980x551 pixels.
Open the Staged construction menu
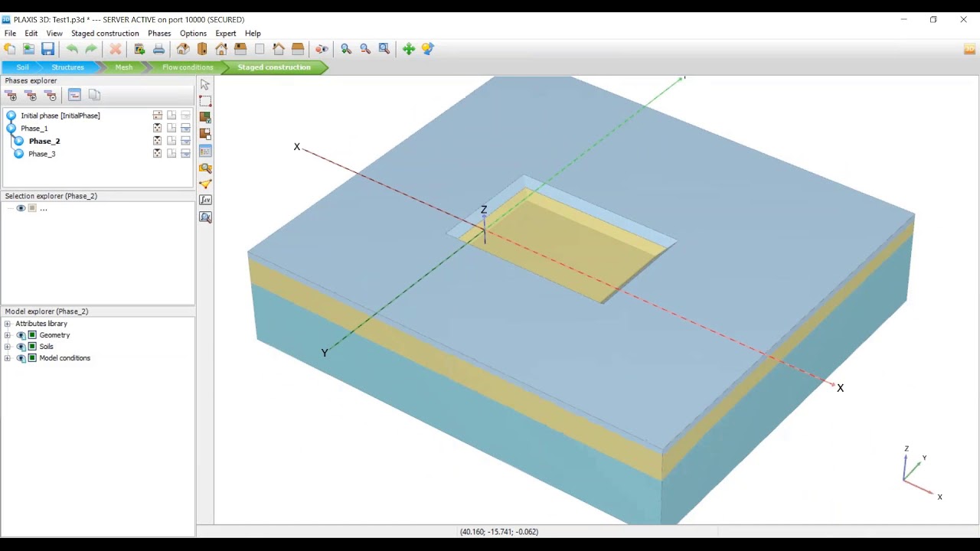tap(105, 34)
